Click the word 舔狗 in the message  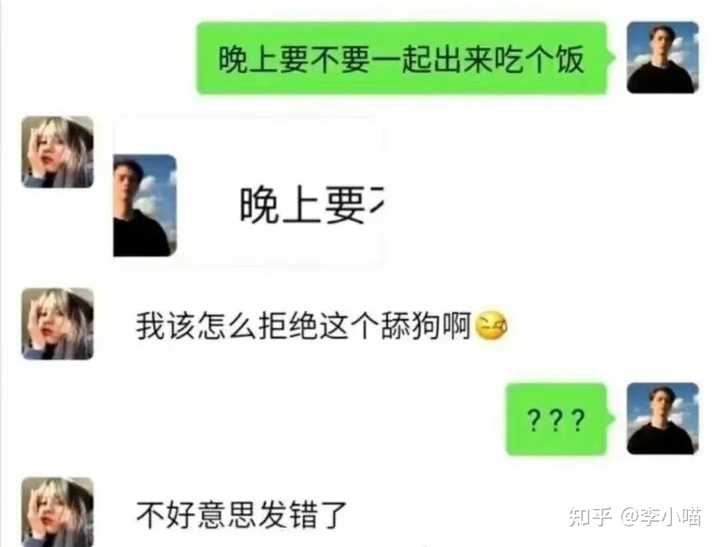[411, 326]
